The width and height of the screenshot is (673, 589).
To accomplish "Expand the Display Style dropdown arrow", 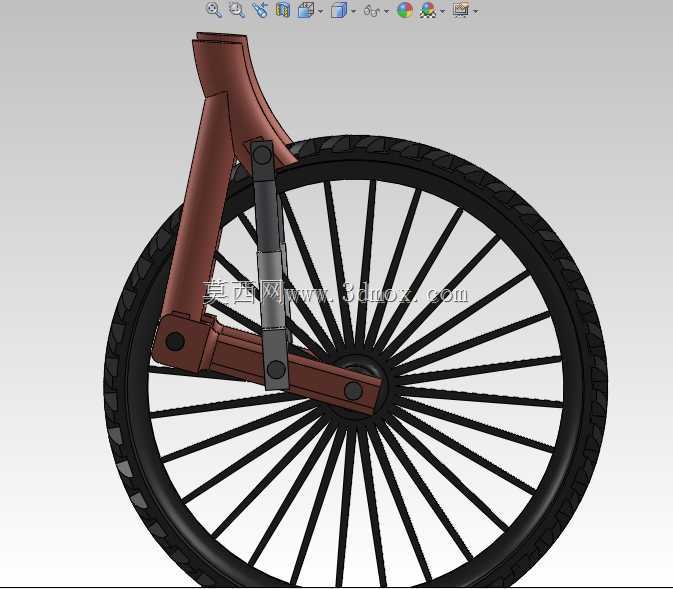I will 354,11.
